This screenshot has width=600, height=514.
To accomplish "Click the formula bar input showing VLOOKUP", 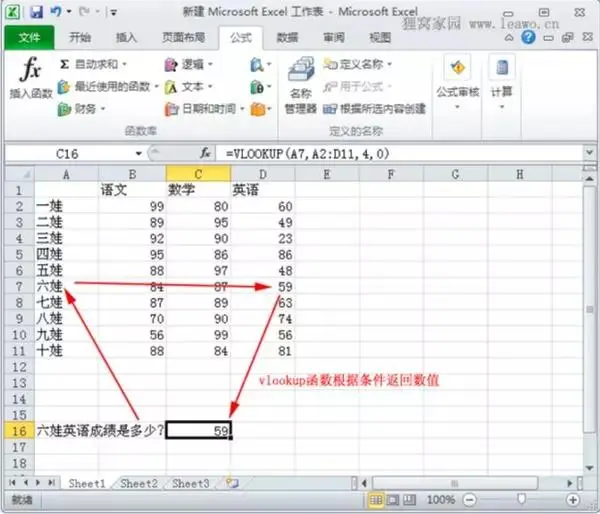I will 400,153.
